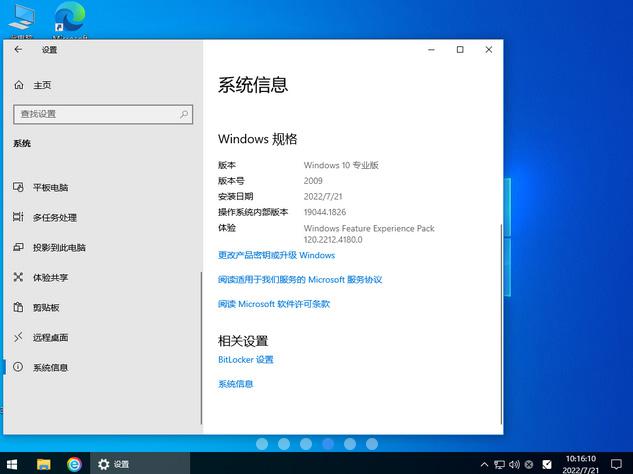Click the 系统信息 page title
The width and height of the screenshot is (633, 474).
point(253,85)
